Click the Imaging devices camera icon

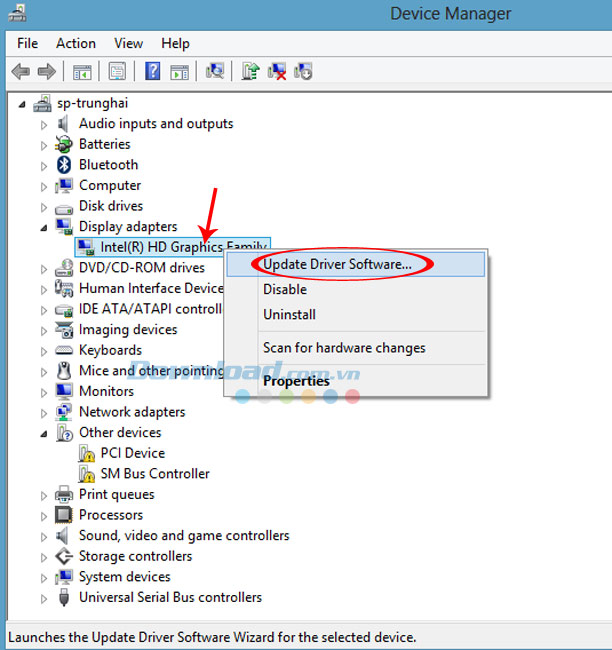(64, 330)
